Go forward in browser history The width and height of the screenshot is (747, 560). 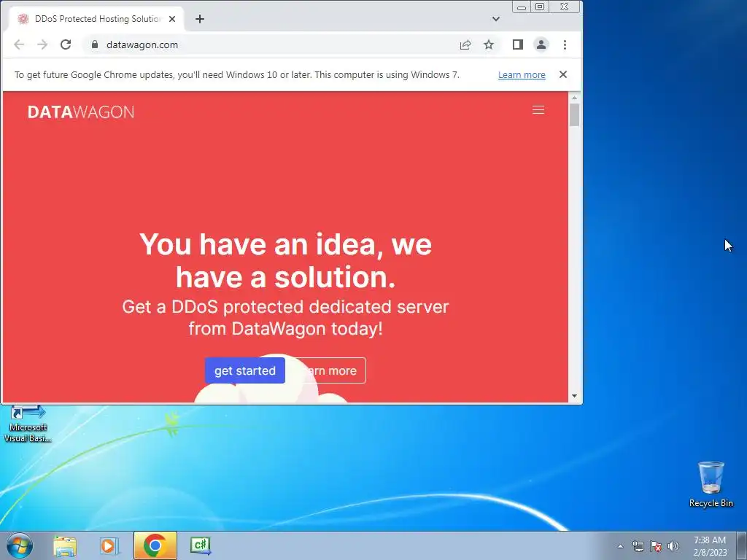pyautogui.click(x=42, y=44)
